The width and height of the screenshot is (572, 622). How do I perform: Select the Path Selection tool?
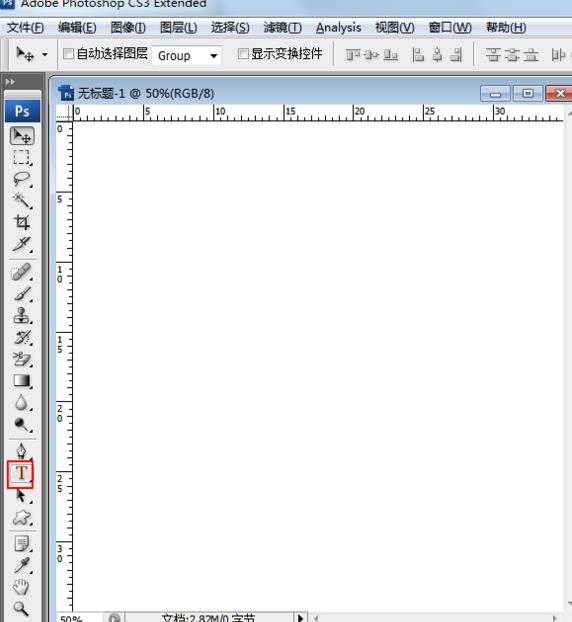pyautogui.click(x=22, y=496)
